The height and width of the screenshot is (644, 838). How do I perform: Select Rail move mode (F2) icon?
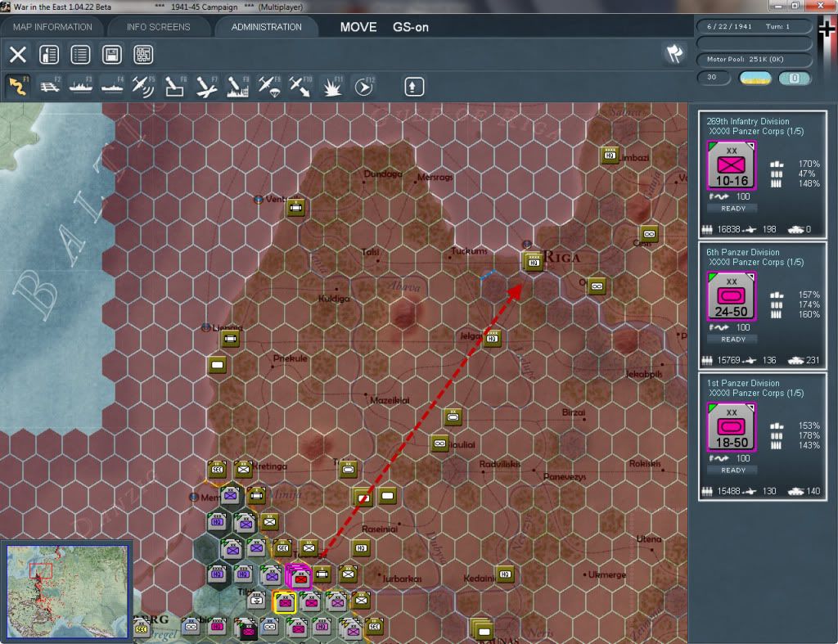coord(49,87)
